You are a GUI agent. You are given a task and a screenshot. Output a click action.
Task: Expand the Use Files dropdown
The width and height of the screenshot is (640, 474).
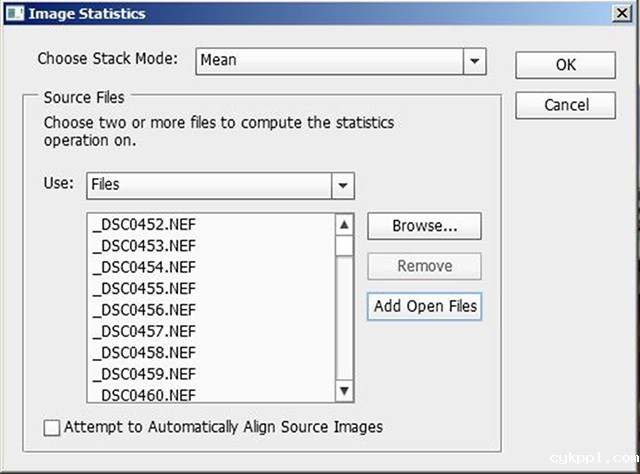343,185
